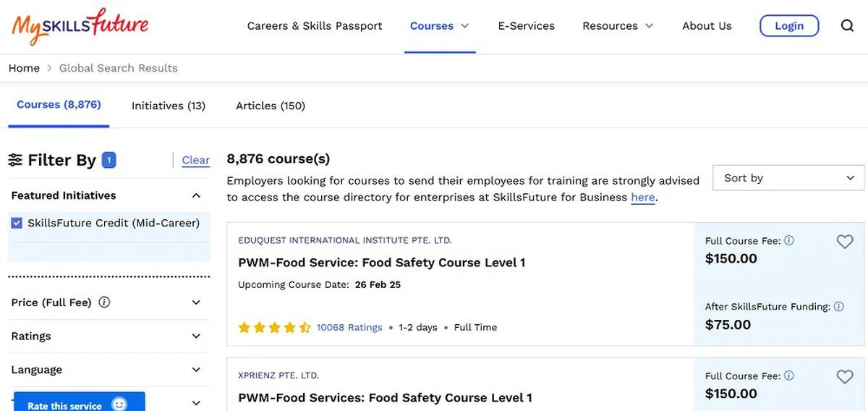868x411 pixels.
Task: Click the MySkillsFuture logo
Action: (x=80, y=26)
